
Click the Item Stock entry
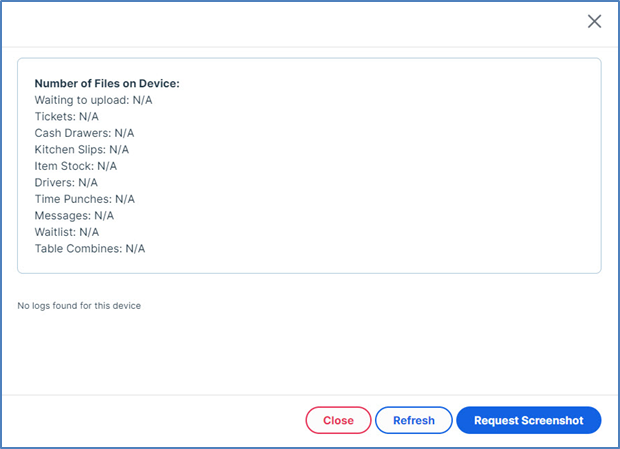click(76, 166)
